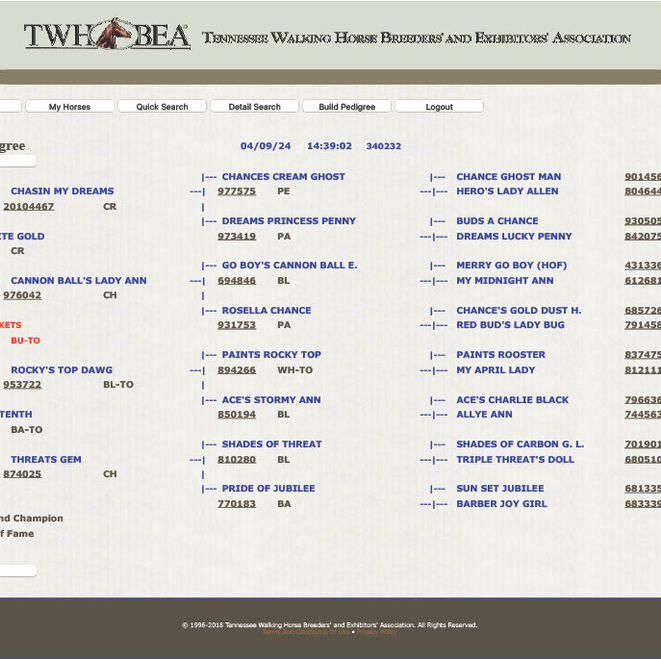This screenshot has width=661, height=659.
Task: Click red color code BU-TO
Action: point(25,340)
